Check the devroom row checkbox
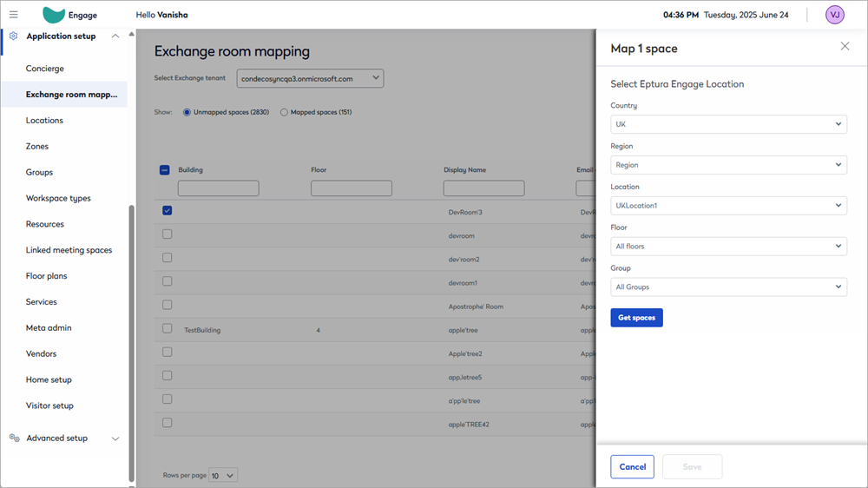 click(x=168, y=234)
